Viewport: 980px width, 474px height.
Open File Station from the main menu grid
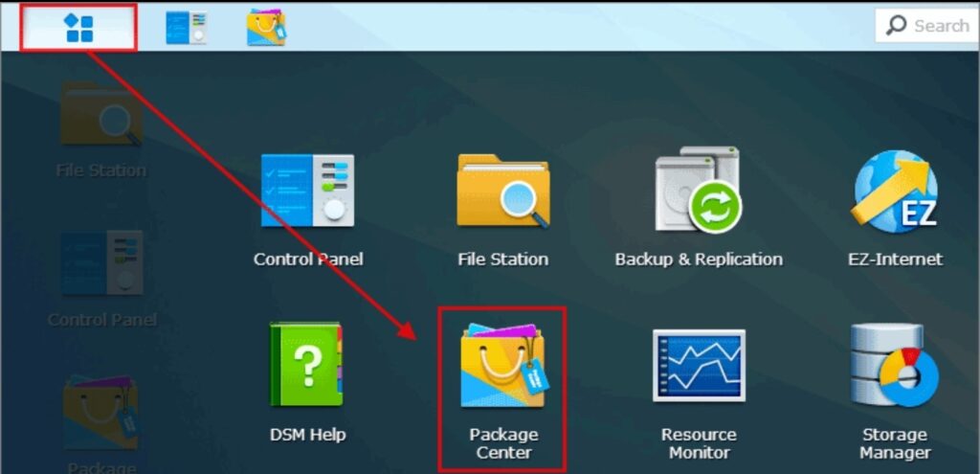click(x=502, y=191)
